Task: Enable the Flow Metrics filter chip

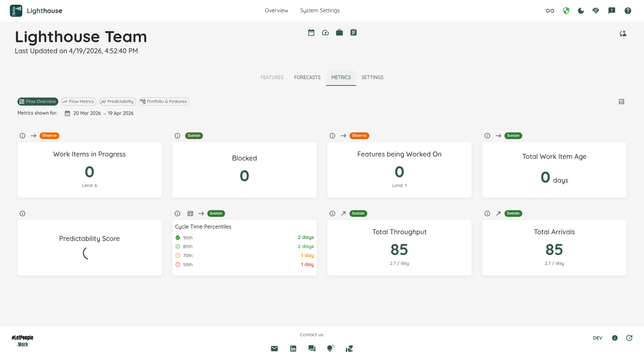Action: pyautogui.click(x=78, y=101)
